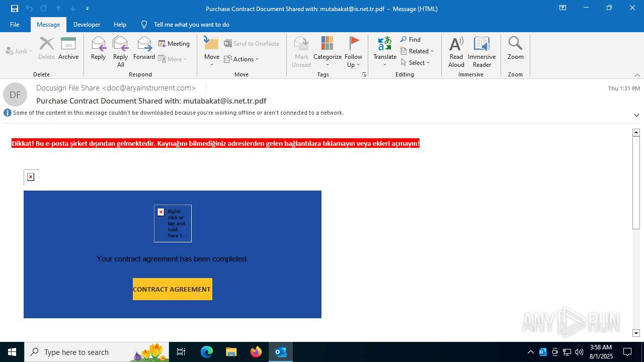Start Read Aloud

tap(456, 51)
